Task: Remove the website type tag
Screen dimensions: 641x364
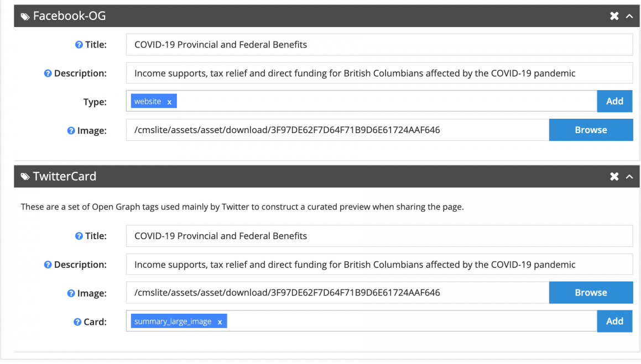Action: click(169, 102)
